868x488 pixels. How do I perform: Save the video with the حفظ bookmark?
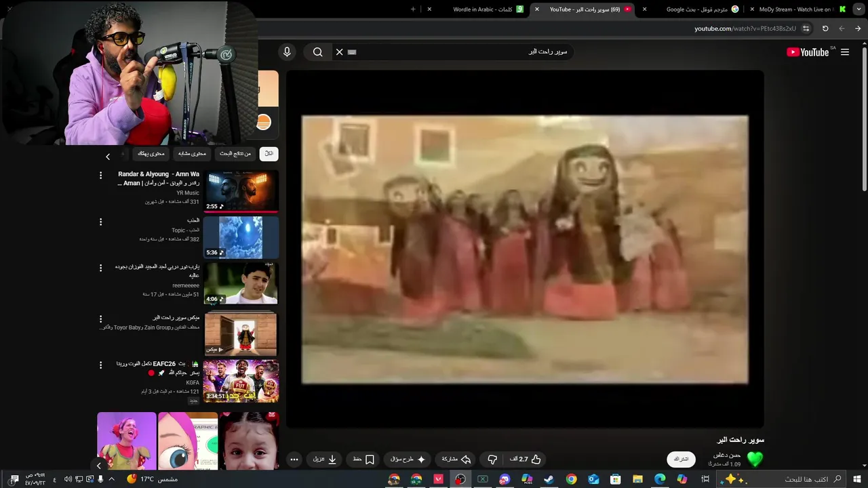pos(363,459)
